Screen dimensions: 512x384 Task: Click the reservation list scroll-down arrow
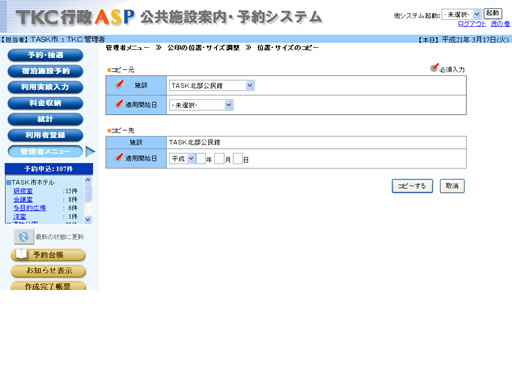point(88,219)
